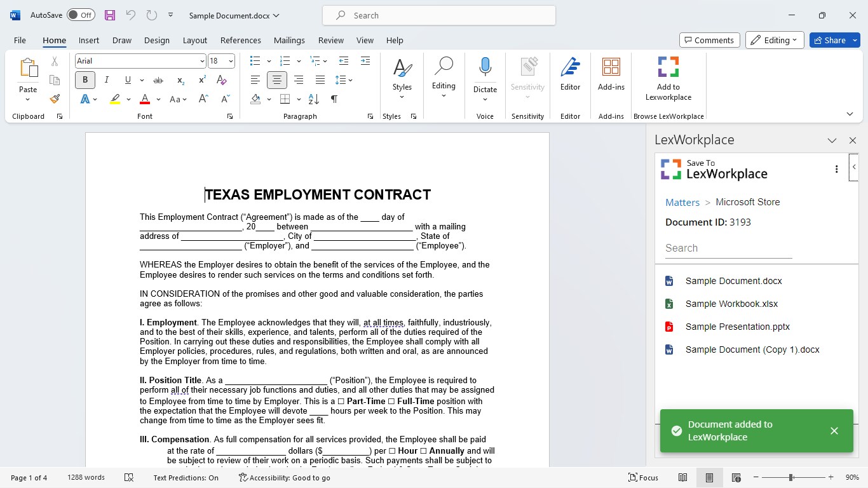Decrease paragraph indent
This screenshot has height=488, width=868.
tap(344, 61)
